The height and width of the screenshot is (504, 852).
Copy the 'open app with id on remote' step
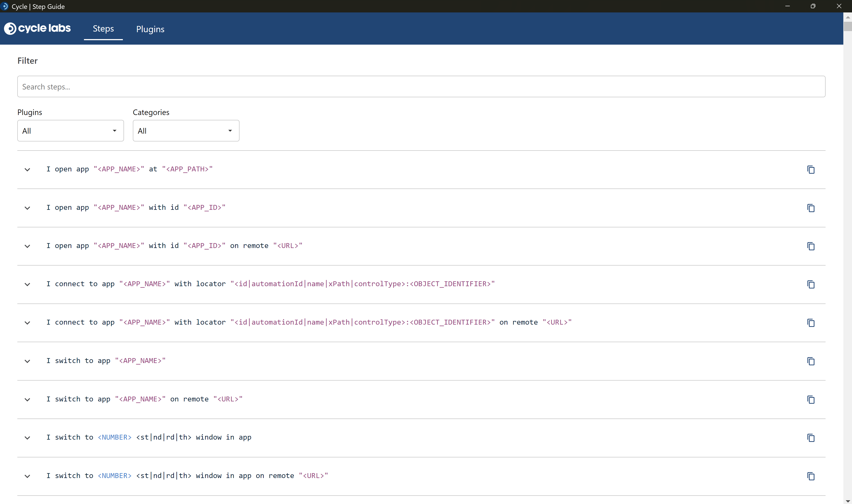[x=810, y=246]
